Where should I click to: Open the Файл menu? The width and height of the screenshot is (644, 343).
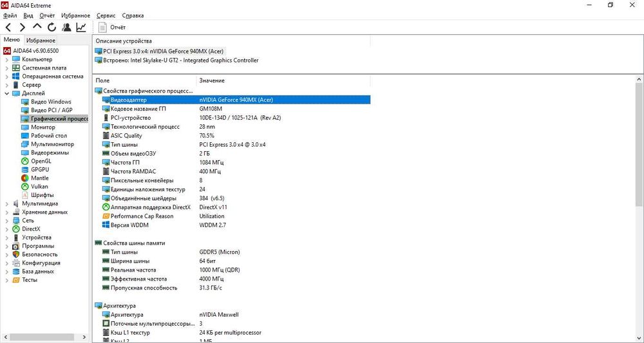click(10, 15)
